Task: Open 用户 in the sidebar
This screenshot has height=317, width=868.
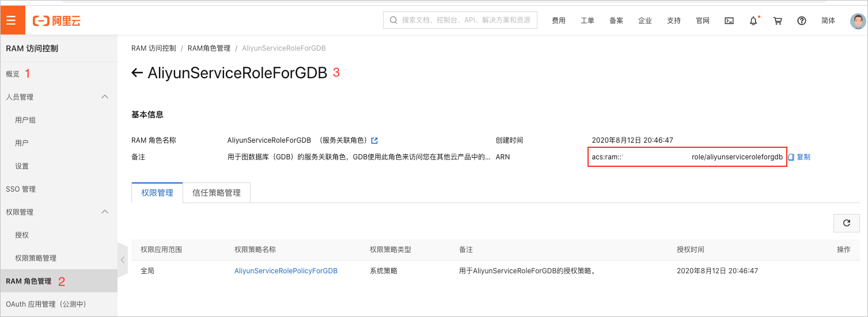Action: coord(22,143)
